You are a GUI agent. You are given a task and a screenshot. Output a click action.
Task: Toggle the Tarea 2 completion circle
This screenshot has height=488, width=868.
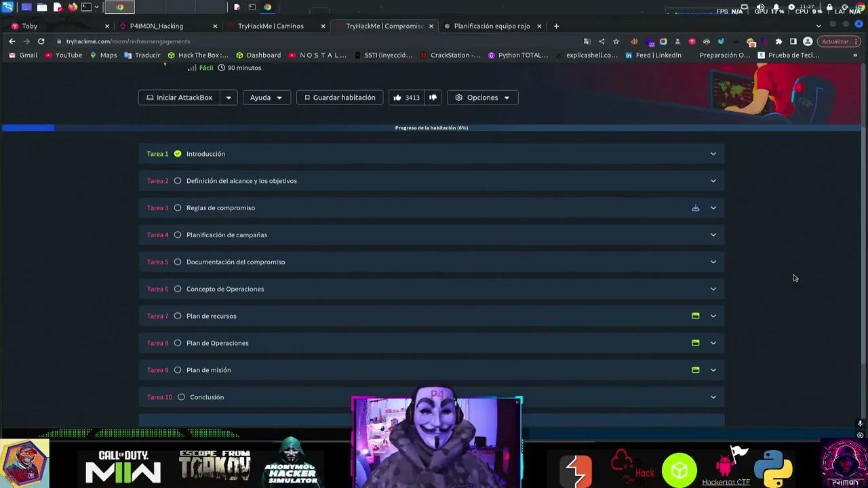click(x=178, y=181)
